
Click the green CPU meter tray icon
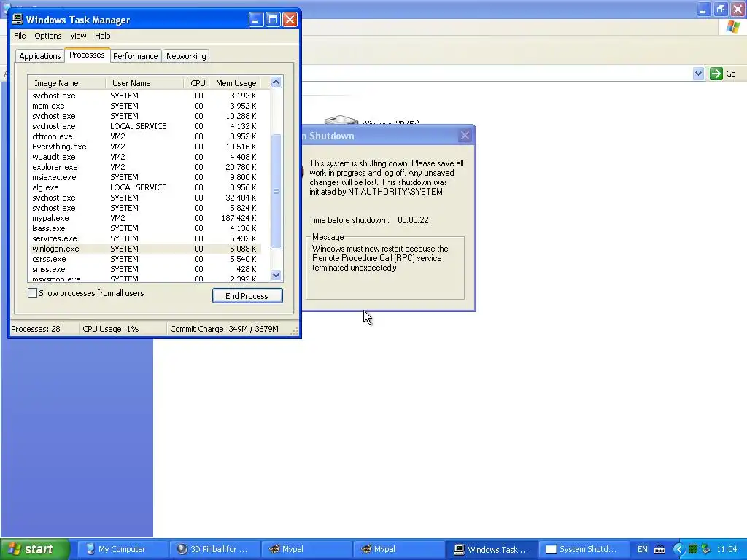click(693, 549)
